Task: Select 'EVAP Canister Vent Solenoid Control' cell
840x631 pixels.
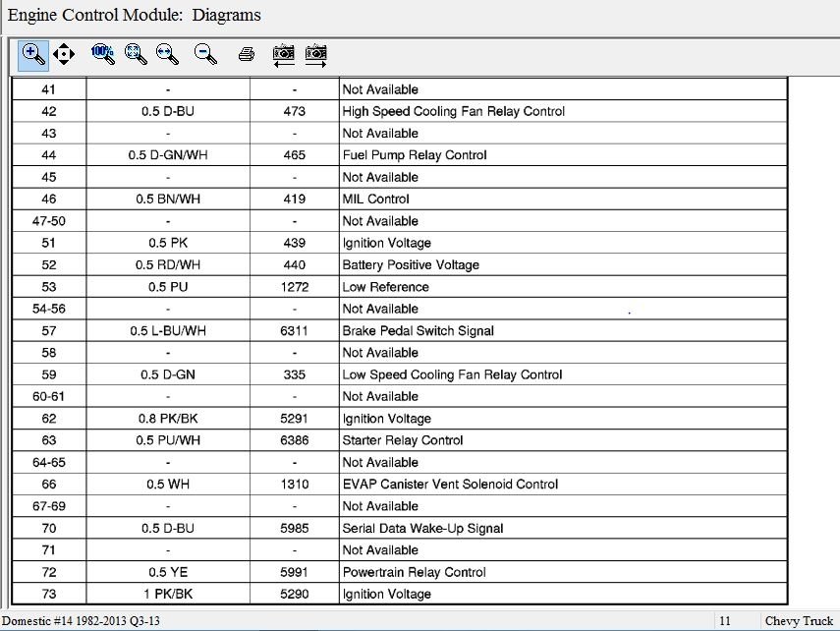Action: coord(563,485)
